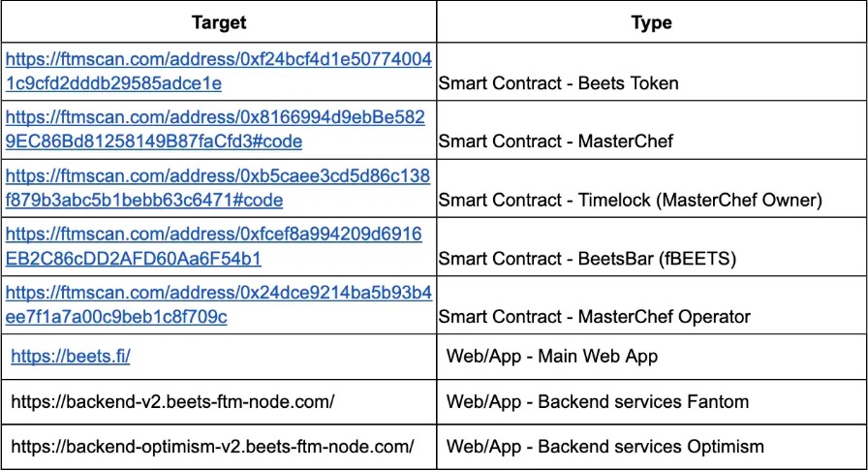Open the Beets Token ftmscan address link
The image size is (868, 471).
(219, 71)
